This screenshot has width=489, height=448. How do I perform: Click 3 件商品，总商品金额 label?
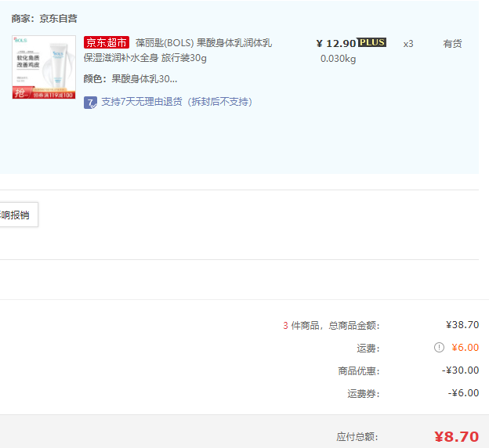[331, 326]
